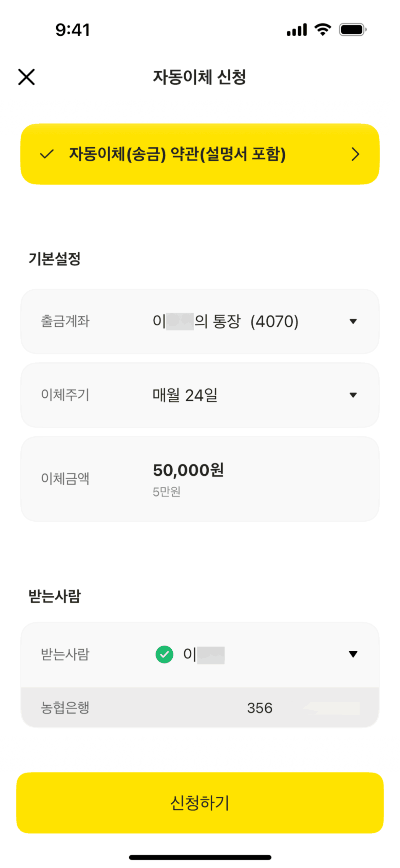Tap the 9:41 clock in status bar
Screen dimensions: 400x868
tap(73, 30)
